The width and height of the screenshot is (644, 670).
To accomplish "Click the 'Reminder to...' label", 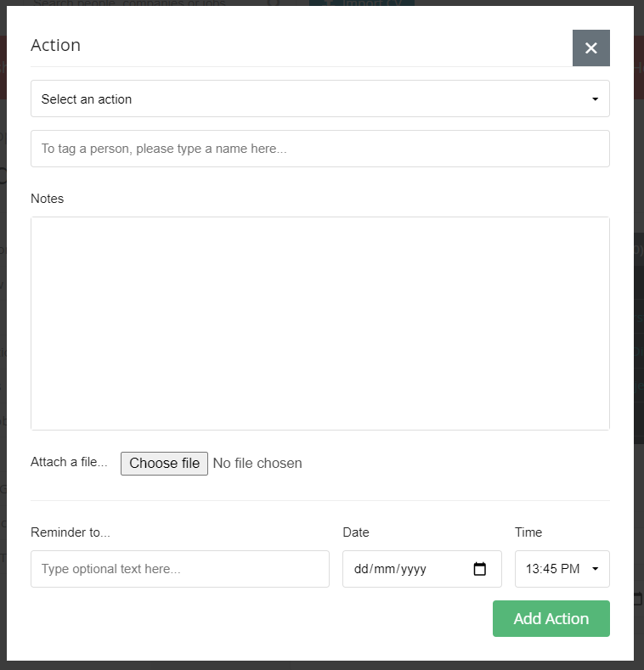I will [71, 532].
